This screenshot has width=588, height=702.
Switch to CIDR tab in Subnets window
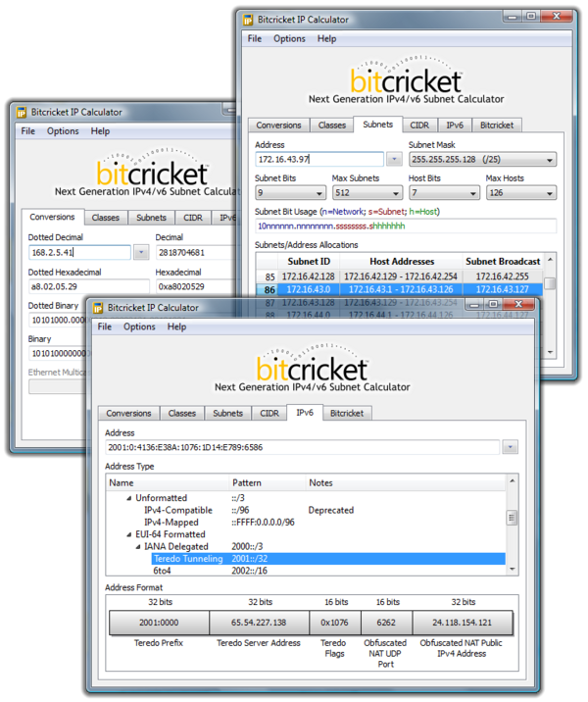click(x=419, y=125)
